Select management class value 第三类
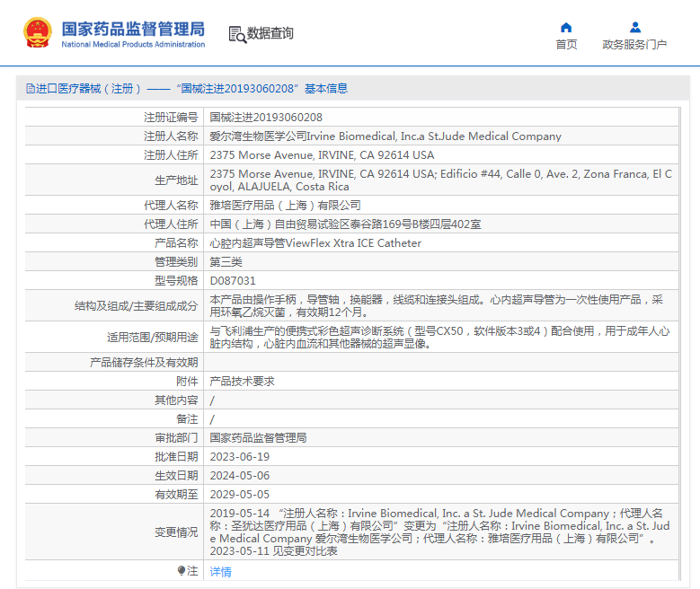This screenshot has width=700, height=589. pyautogui.click(x=226, y=261)
